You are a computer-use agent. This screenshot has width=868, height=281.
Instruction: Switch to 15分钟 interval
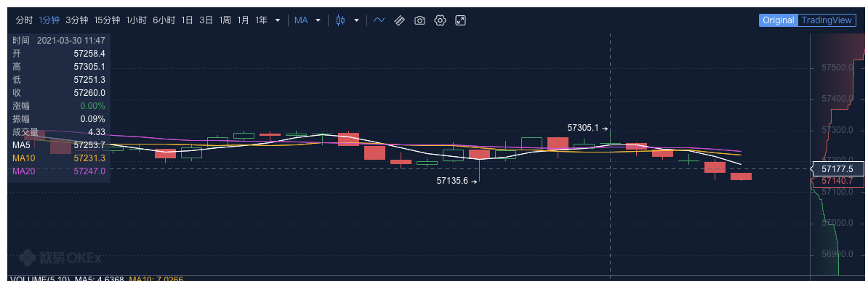click(107, 20)
